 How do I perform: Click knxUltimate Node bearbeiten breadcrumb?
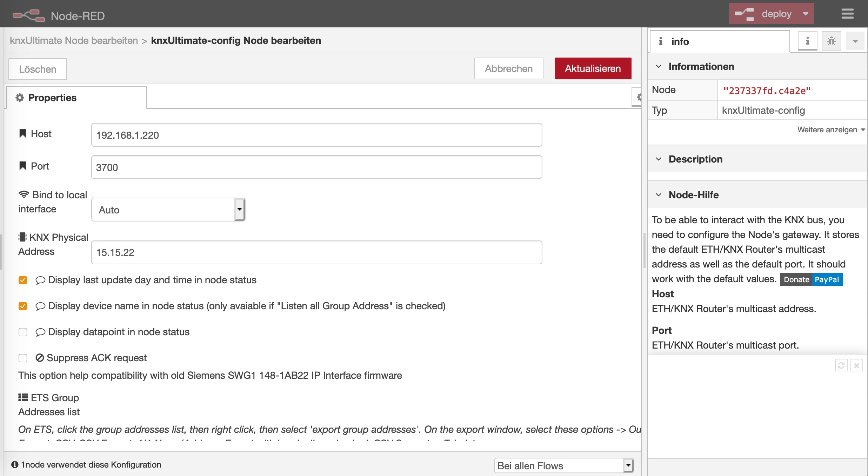tap(74, 40)
